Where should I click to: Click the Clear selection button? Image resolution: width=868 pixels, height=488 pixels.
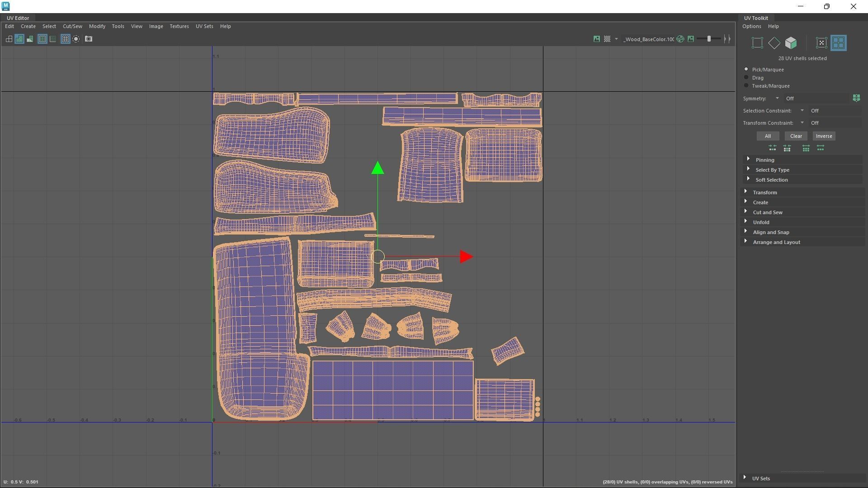tap(796, 136)
